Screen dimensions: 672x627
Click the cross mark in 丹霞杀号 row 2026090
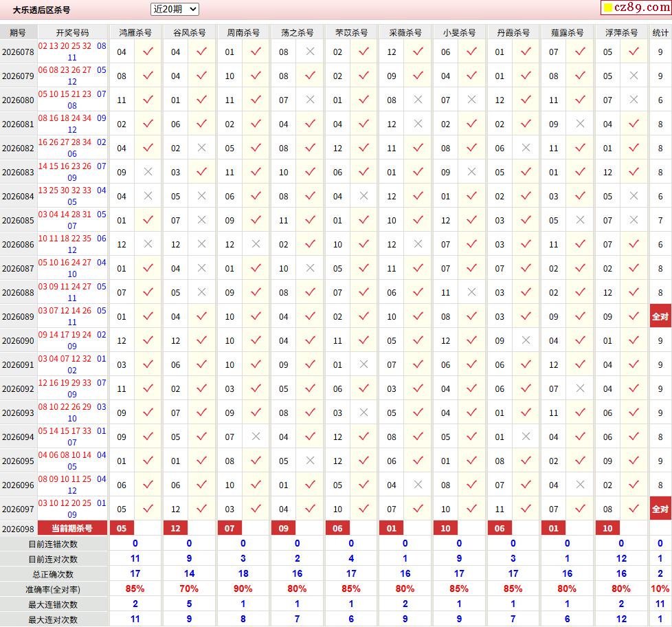pos(526,340)
